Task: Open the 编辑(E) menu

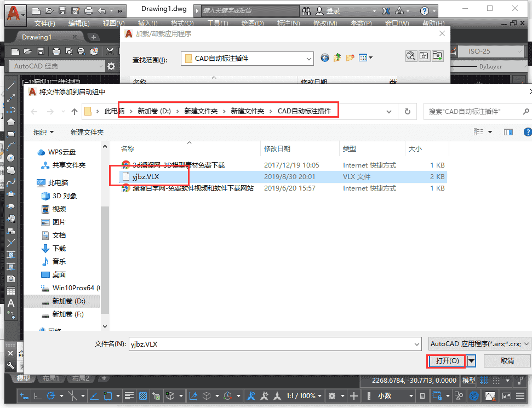Action: [x=79, y=24]
